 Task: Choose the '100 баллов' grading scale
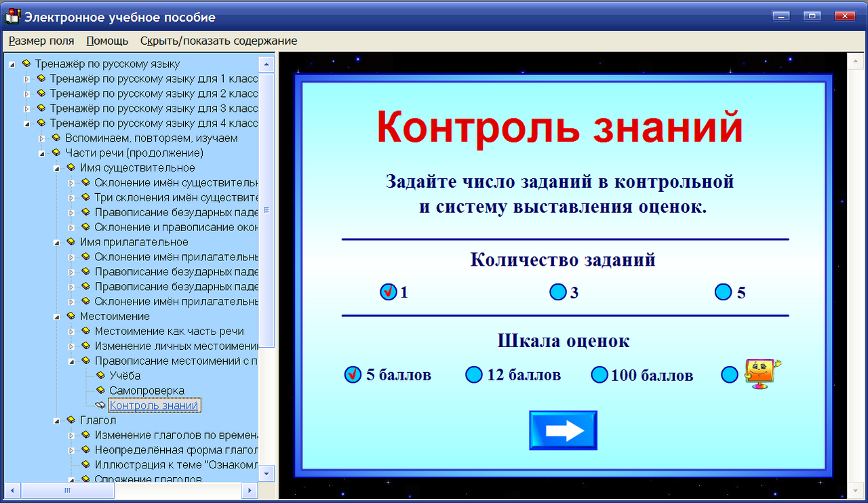point(599,374)
